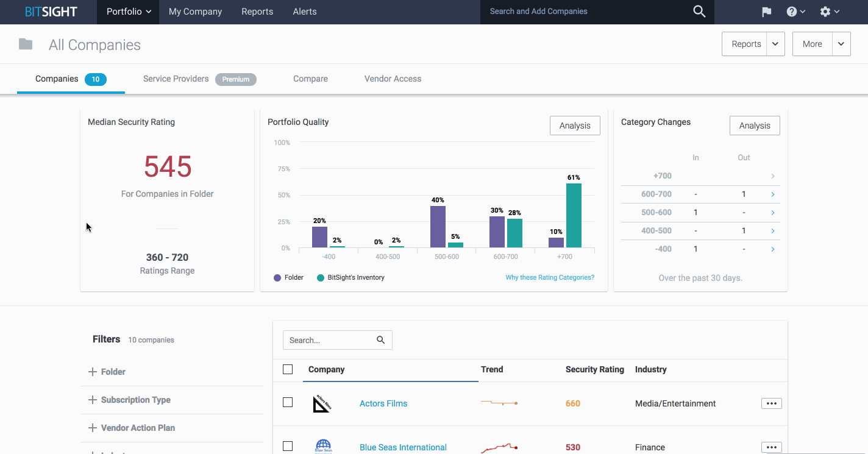This screenshot has height=454, width=868.
Task: Click the BitSight logo
Action: (51, 12)
